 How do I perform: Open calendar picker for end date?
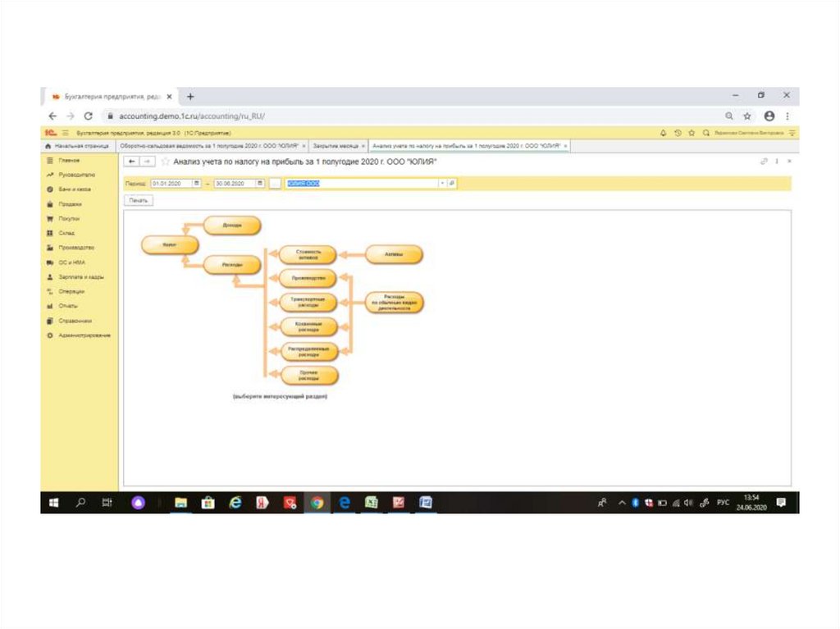click(x=259, y=184)
